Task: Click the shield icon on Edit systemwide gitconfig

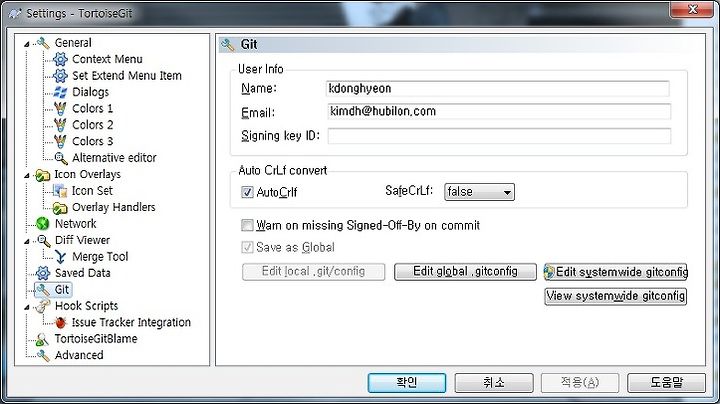Action: 549,272
